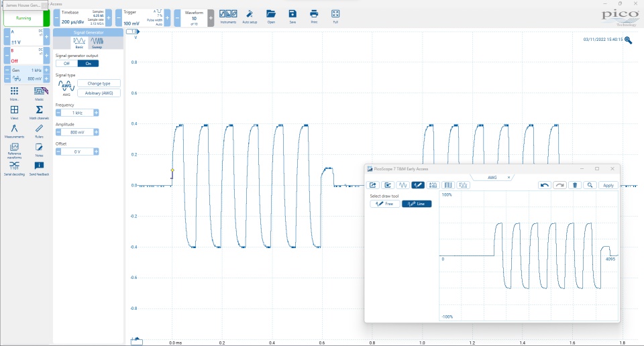
Task: Click Apply in the AWG editor
Action: click(608, 185)
